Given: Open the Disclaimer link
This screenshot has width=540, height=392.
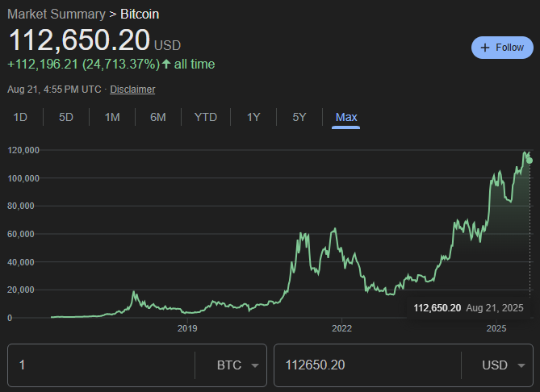Looking at the screenshot, I should [132, 90].
